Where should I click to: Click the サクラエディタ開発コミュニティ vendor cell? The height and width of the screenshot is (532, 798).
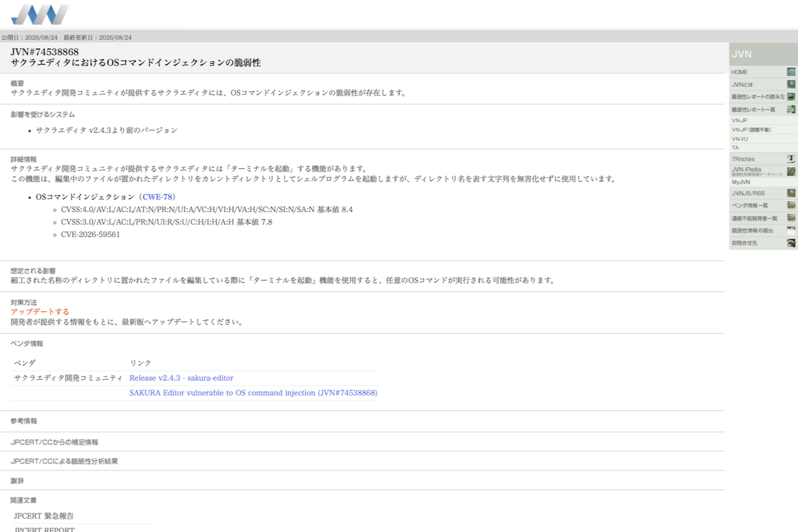68,378
